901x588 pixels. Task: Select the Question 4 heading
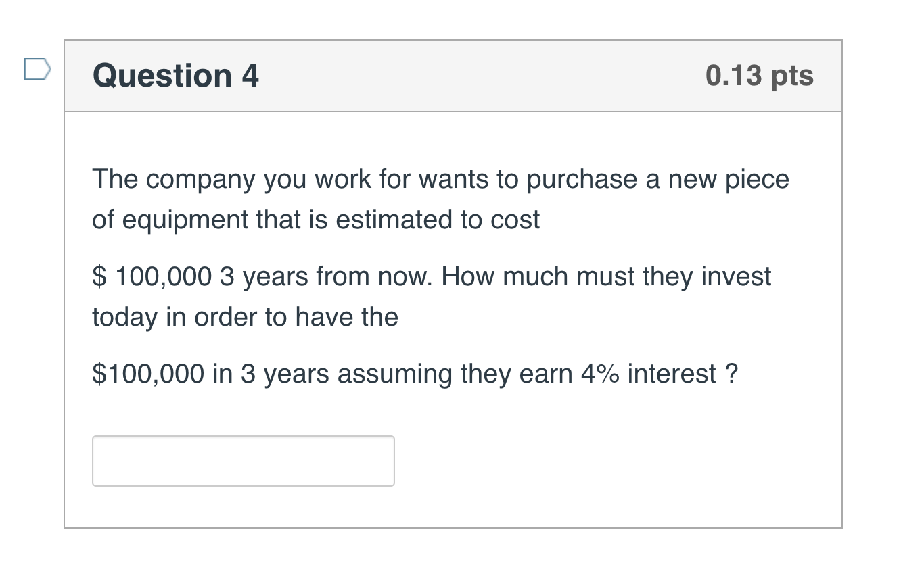pyautogui.click(x=176, y=75)
